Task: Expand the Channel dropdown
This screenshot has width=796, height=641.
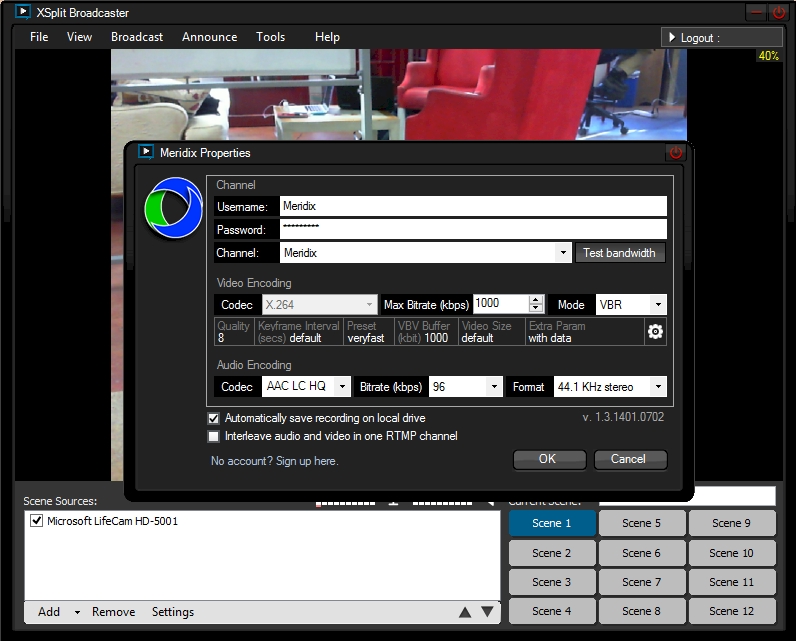Action: [564, 254]
